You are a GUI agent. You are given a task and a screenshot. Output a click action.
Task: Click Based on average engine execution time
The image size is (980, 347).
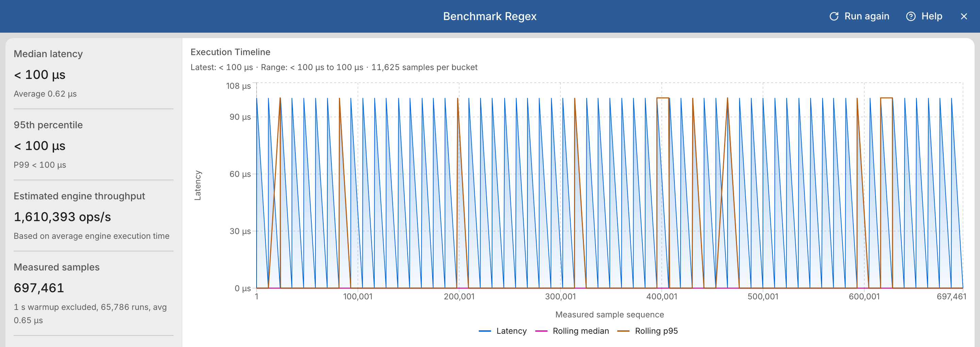91,236
